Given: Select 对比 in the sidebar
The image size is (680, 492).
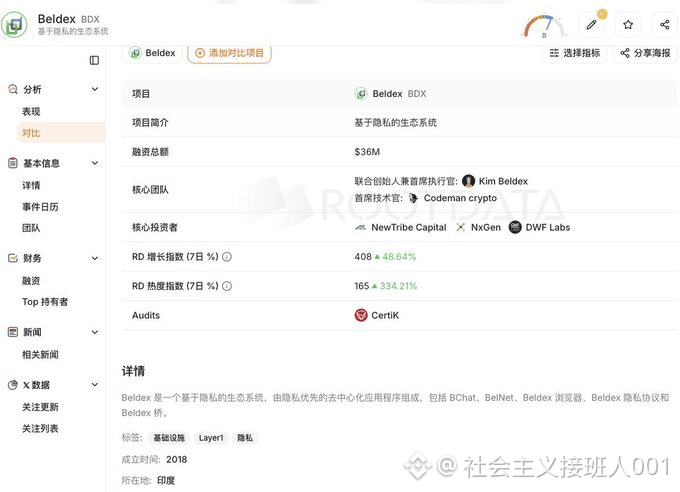Looking at the screenshot, I should (61, 133).
